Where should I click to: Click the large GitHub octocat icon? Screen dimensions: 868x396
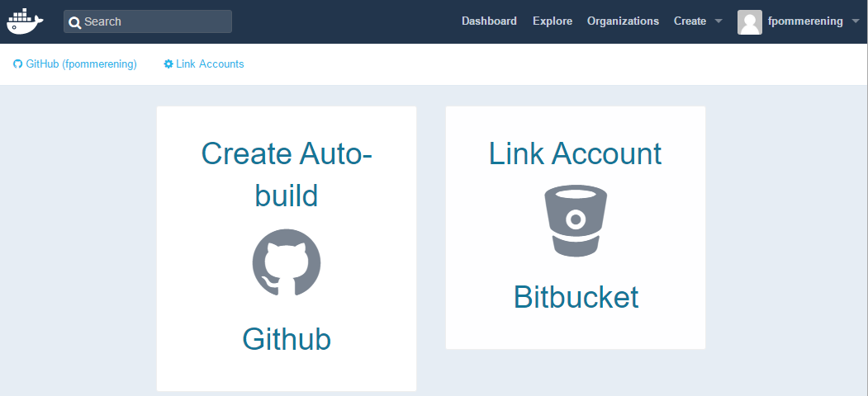pyautogui.click(x=287, y=262)
